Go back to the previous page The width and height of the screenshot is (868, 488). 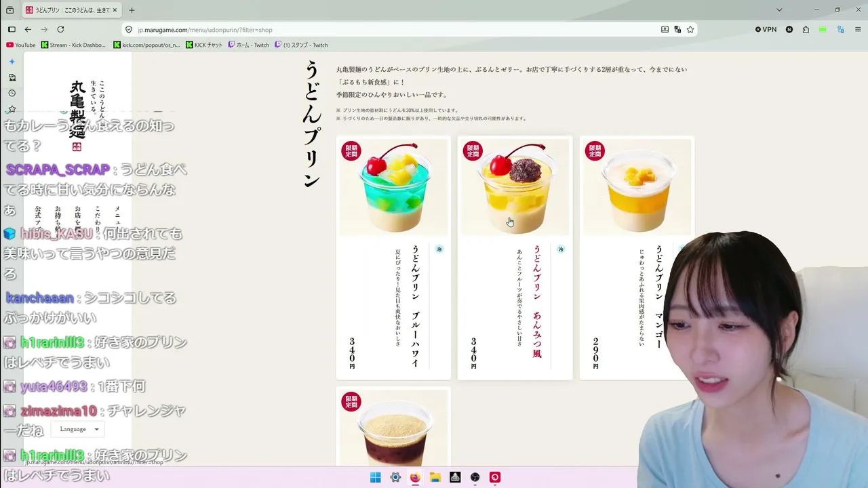point(28,30)
